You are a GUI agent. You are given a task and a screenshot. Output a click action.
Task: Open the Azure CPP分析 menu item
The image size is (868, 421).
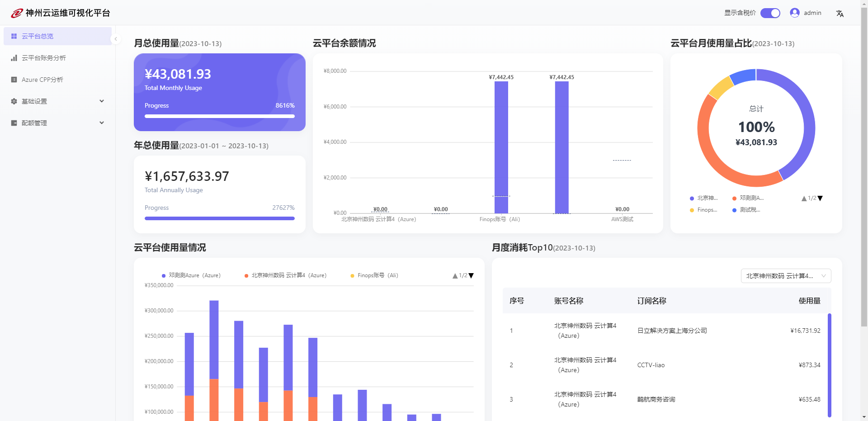point(57,80)
